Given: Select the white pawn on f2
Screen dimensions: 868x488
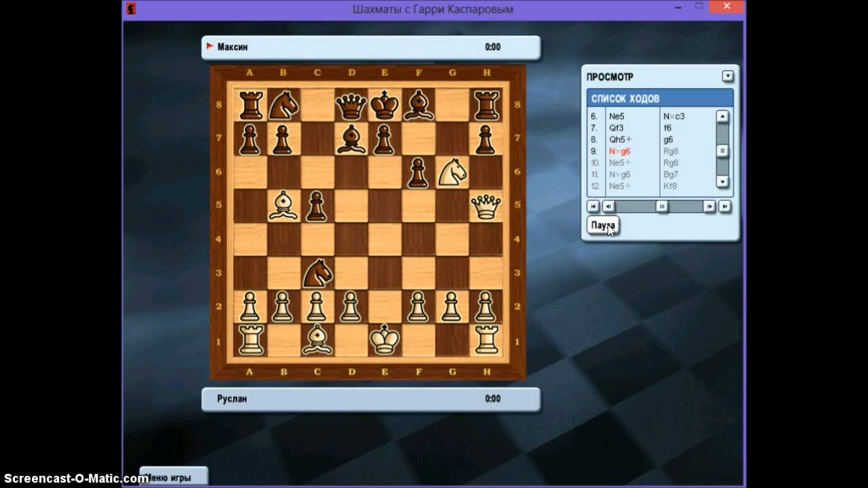Looking at the screenshot, I should coord(418,307).
